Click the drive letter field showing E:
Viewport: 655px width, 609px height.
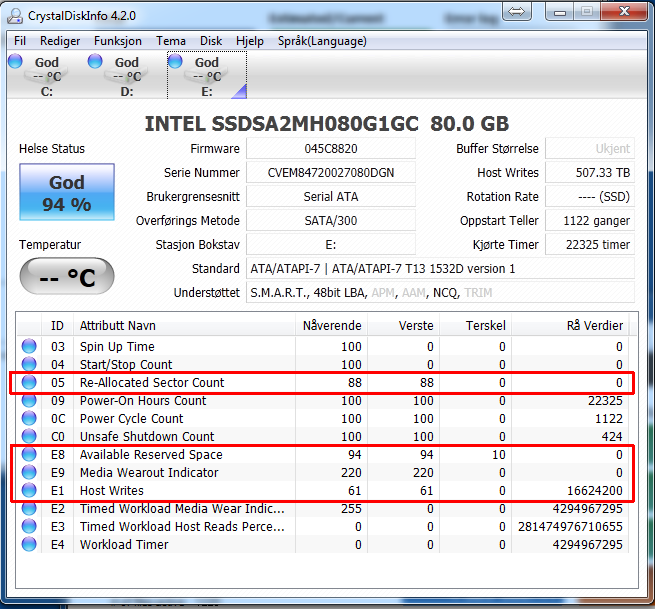click(x=331, y=244)
